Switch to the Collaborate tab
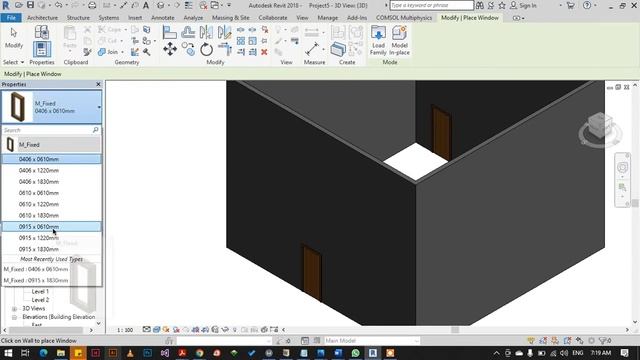640x360 pixels. point(273,18)
